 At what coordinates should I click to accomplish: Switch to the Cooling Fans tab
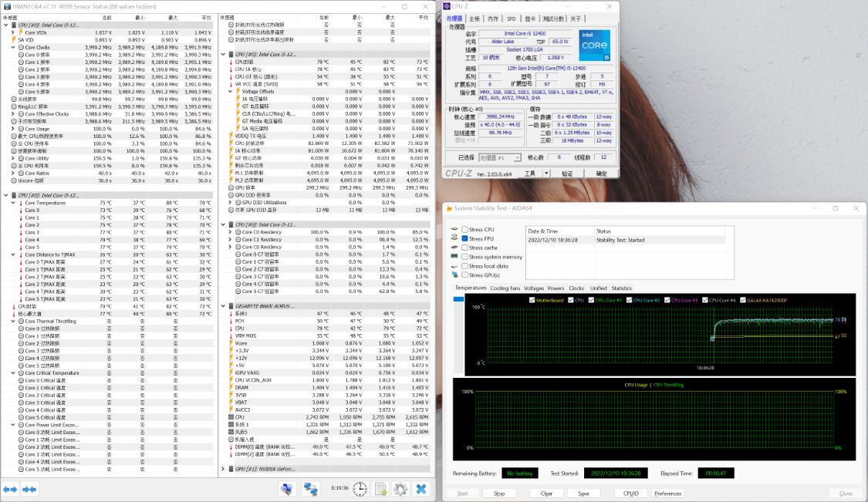505,288
